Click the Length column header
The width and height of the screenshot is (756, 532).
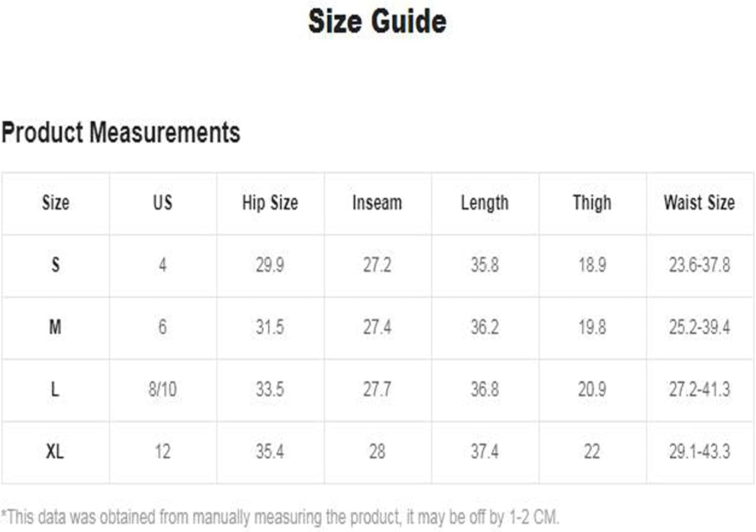(x=485, y=203)
